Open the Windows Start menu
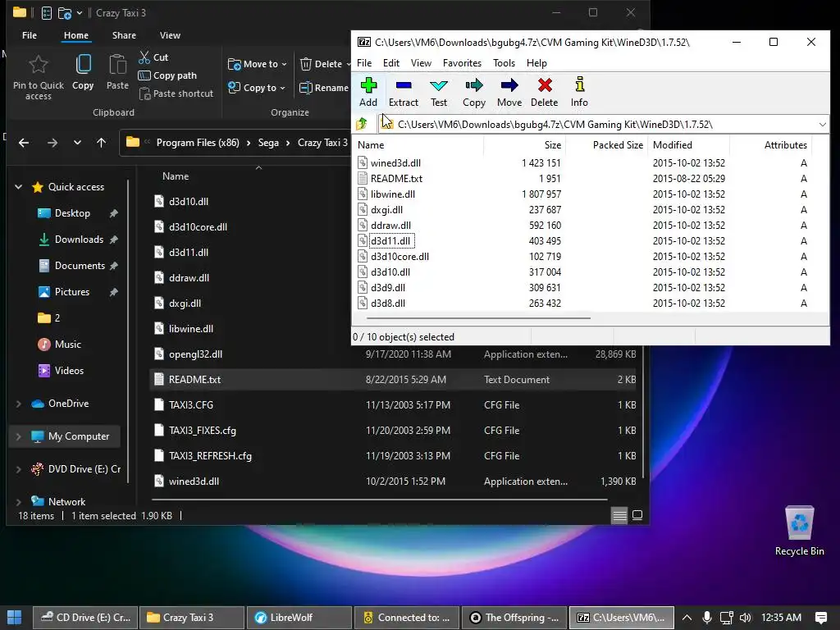The image size is (840, 630). click(15, 618)
